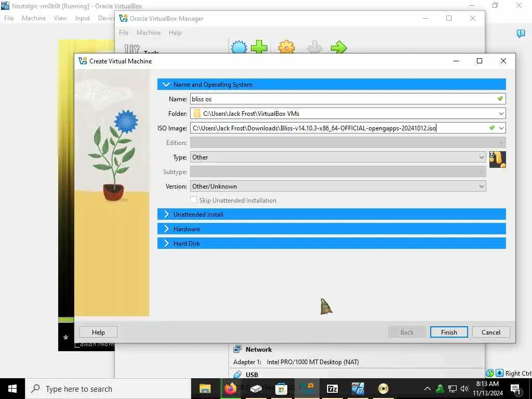Open Help menu in VirtualBox Manager
The image size is (532, 399).
[x=175, y=33]
